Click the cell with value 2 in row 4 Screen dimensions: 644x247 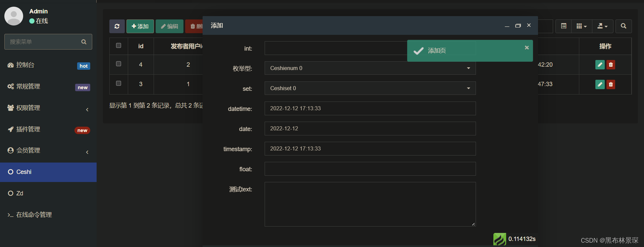[x=188, y=65]
